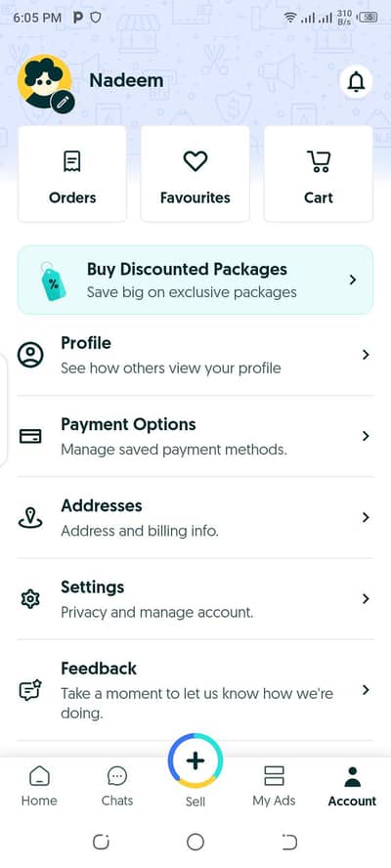The height and width of the screenshot is (868, 391).
Task: Expand the Addresses row chevron
Action: click(365, 518)
